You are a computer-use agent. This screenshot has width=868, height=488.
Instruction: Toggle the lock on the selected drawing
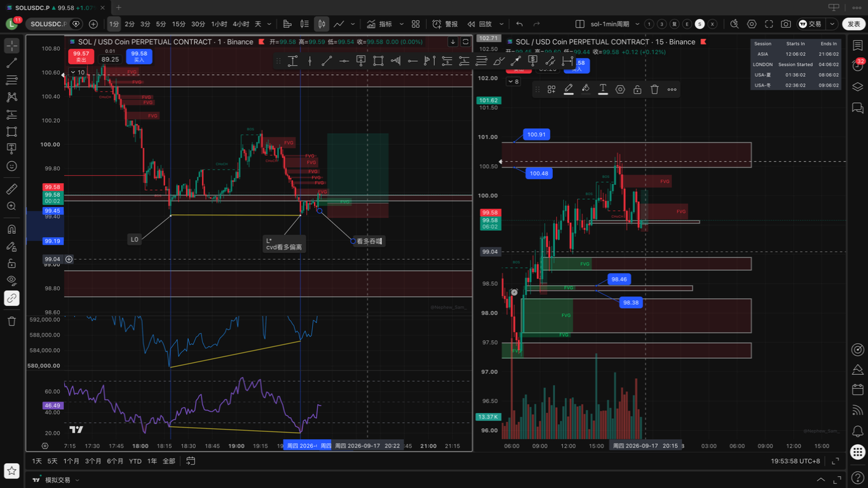point(637,90)
